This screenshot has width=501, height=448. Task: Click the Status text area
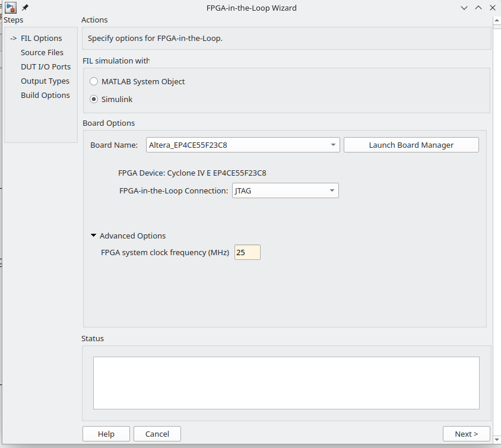[x=286, y=383]
